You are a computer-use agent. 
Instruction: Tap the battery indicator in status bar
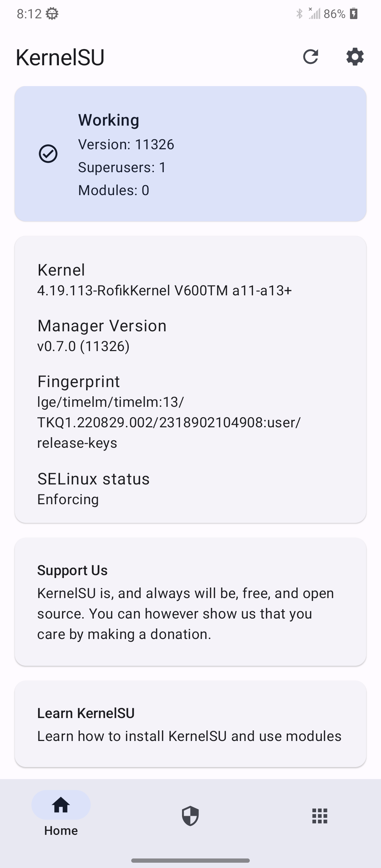point(353,13)
